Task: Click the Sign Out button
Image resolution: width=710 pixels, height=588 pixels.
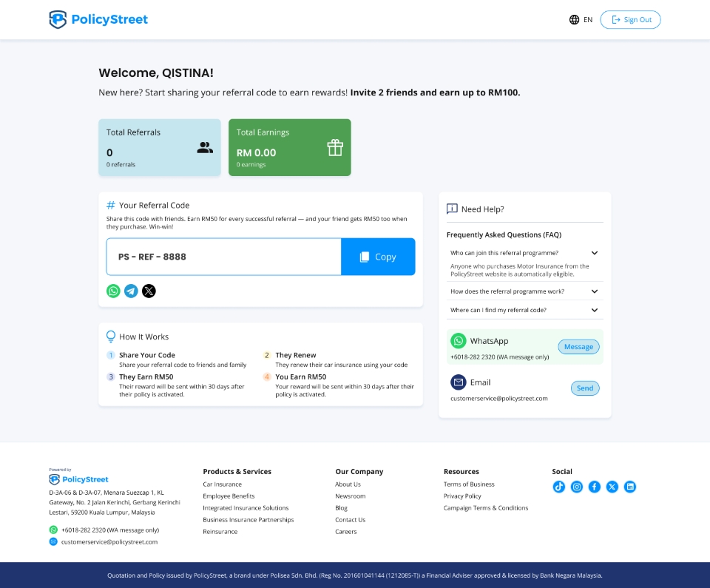Action: [630, 19]
